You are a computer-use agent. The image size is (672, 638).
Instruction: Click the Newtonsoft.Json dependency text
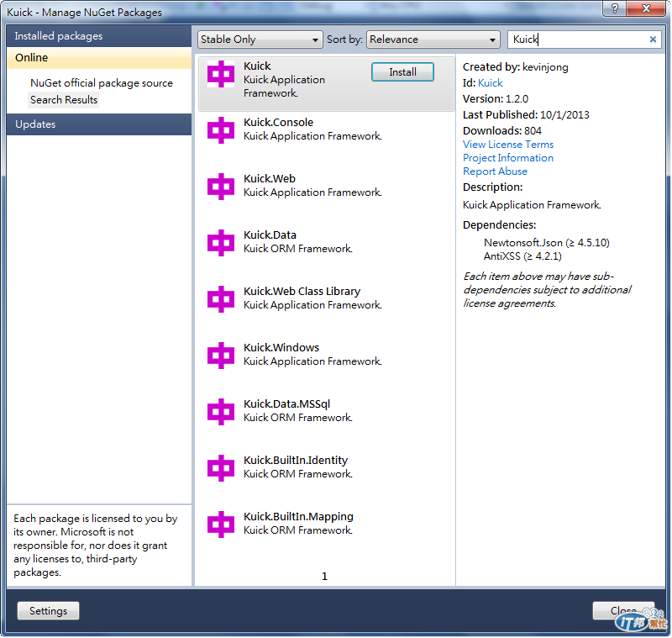547,243
